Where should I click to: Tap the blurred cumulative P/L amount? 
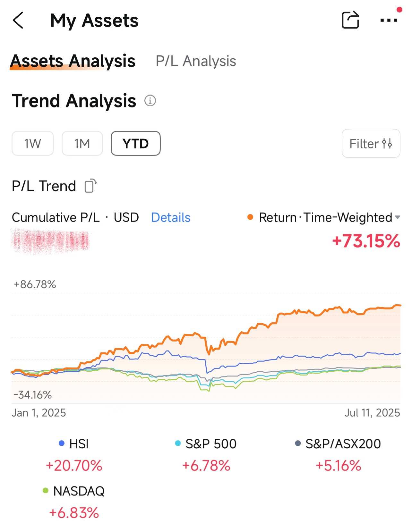point(50,241)
